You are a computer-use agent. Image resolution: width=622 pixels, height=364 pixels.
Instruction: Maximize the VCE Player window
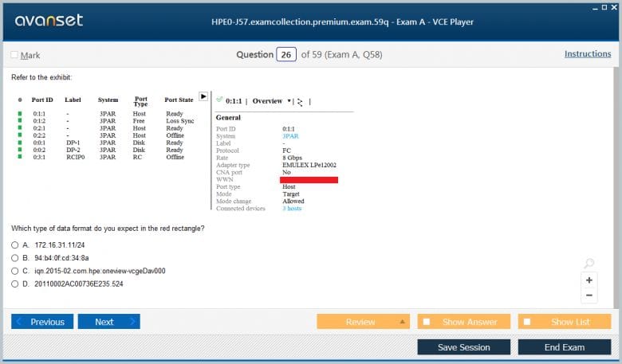(x=604, y=7)
